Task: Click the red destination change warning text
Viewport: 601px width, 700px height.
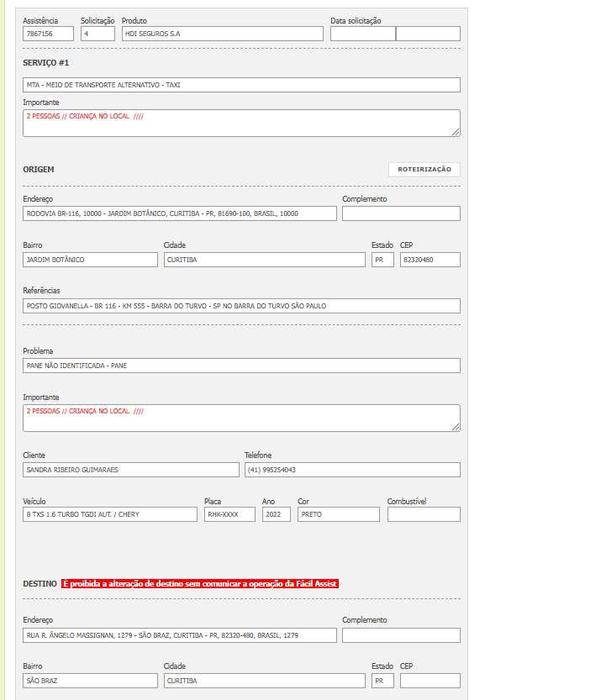Action: (200, 584)
